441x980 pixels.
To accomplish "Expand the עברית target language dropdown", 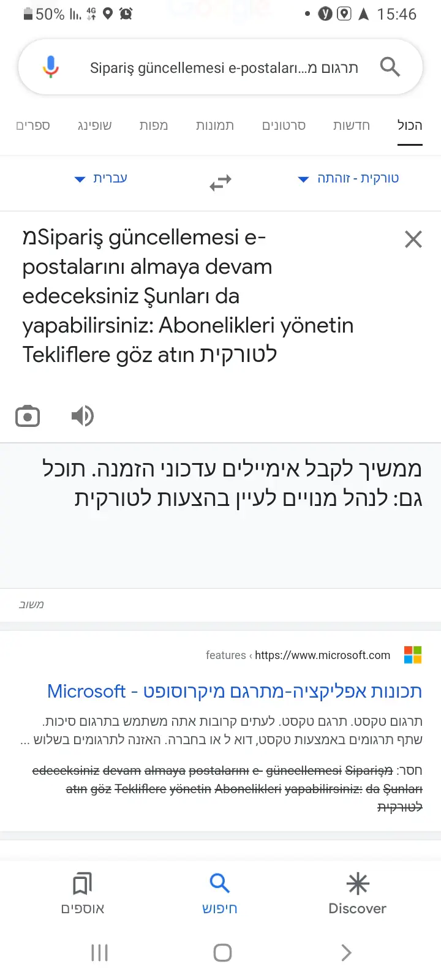I will 102,178.
